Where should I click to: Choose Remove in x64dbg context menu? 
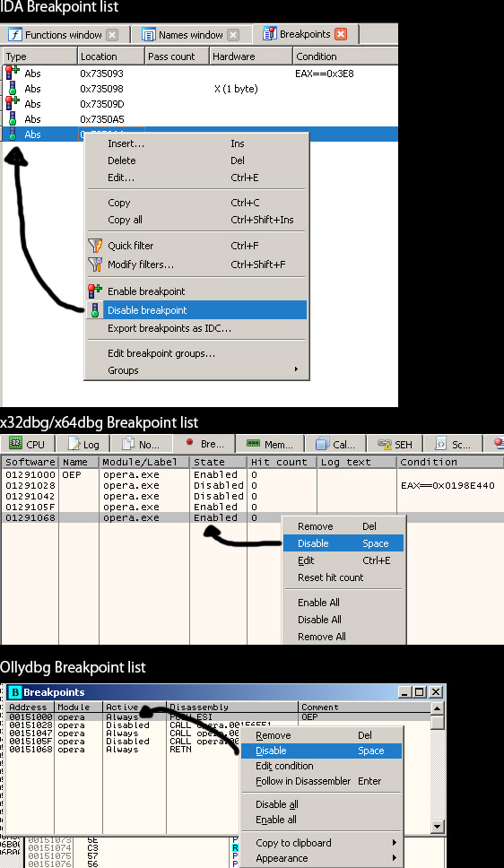pyautogui.click(x=344, y=526)
